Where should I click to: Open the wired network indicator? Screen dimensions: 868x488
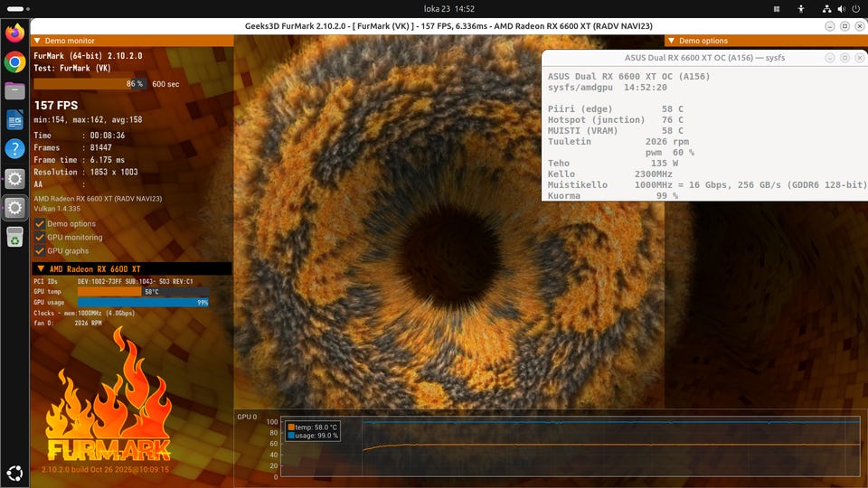click(826, 9)
